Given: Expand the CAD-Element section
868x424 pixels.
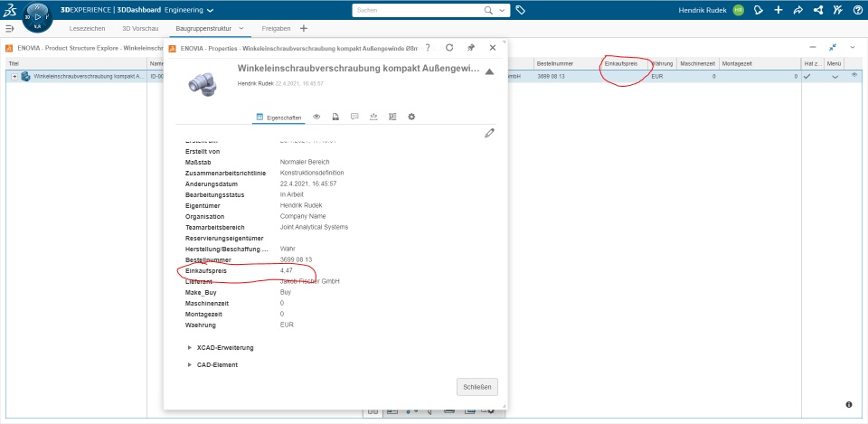Looking at the screenshot, I should [190, 364].
